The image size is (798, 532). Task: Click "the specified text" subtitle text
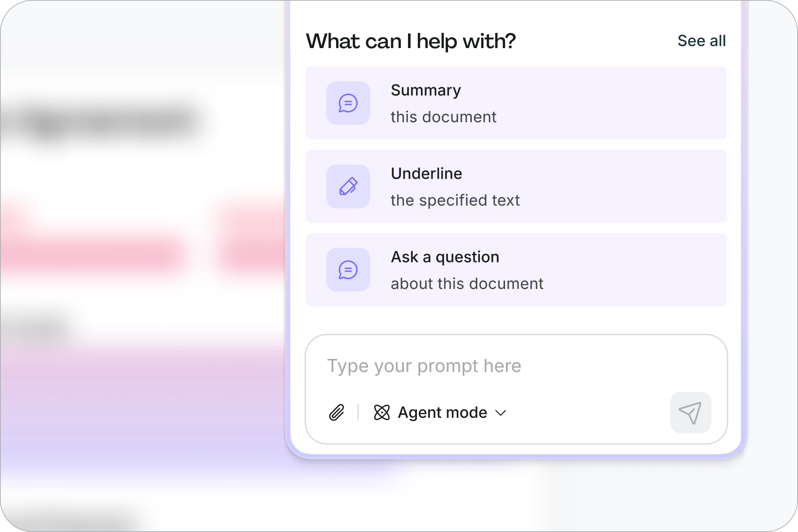pyautogui.click(x=455, y=200)
